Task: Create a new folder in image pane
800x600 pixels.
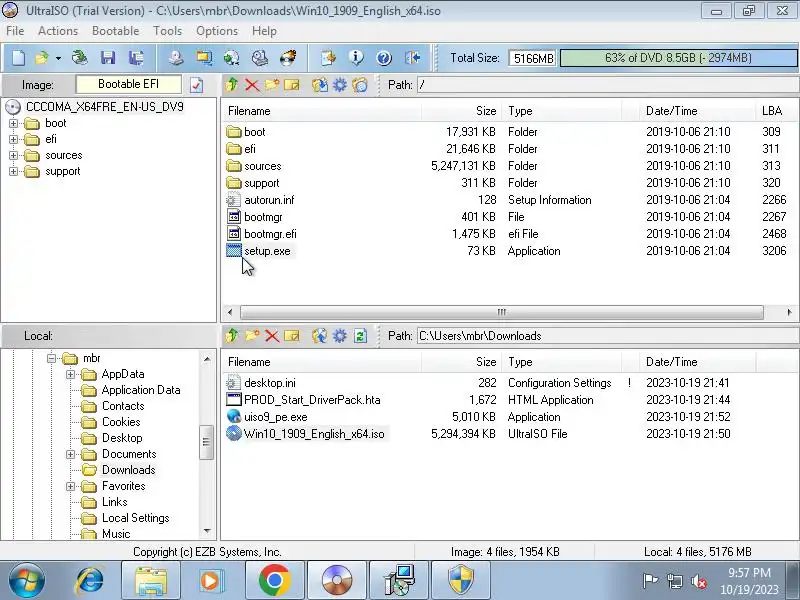Action: pos(272,85)
